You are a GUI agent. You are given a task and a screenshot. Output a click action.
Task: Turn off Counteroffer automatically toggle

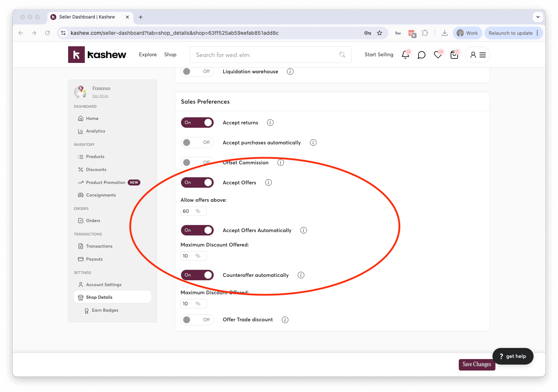tap(197, 275)
